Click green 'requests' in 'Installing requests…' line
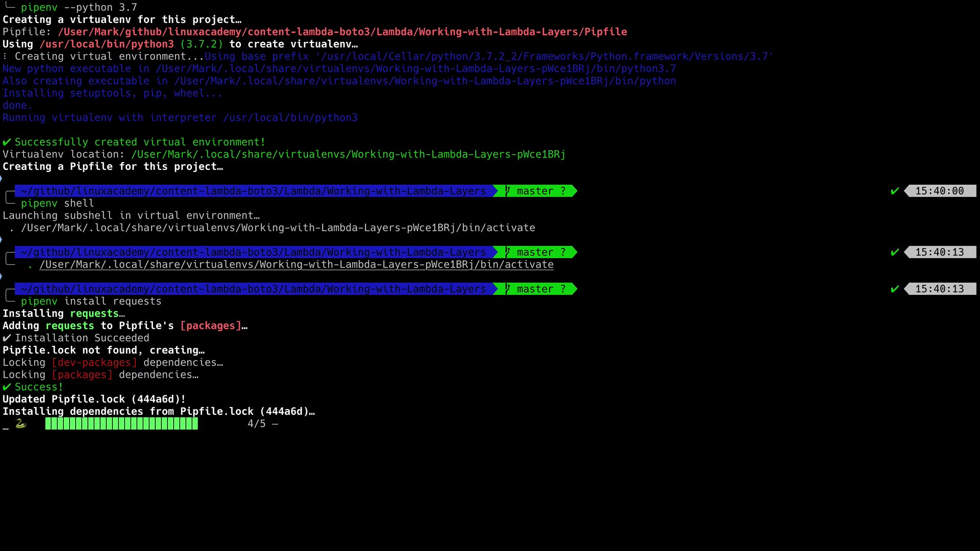This screenshot has height=551, width=980. coord(94,313)
